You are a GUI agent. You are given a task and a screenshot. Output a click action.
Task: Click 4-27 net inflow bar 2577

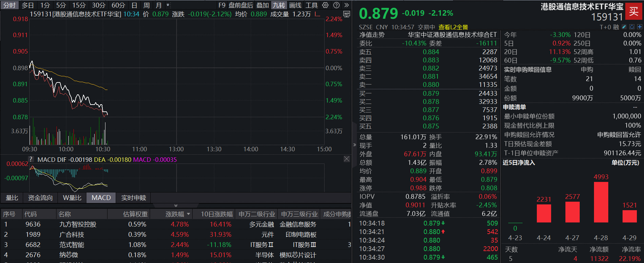tap(573, 212)
